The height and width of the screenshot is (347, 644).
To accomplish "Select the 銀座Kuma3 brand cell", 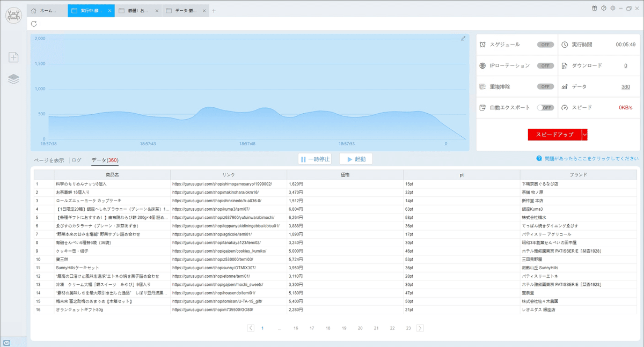I will [x=578, y=209].
